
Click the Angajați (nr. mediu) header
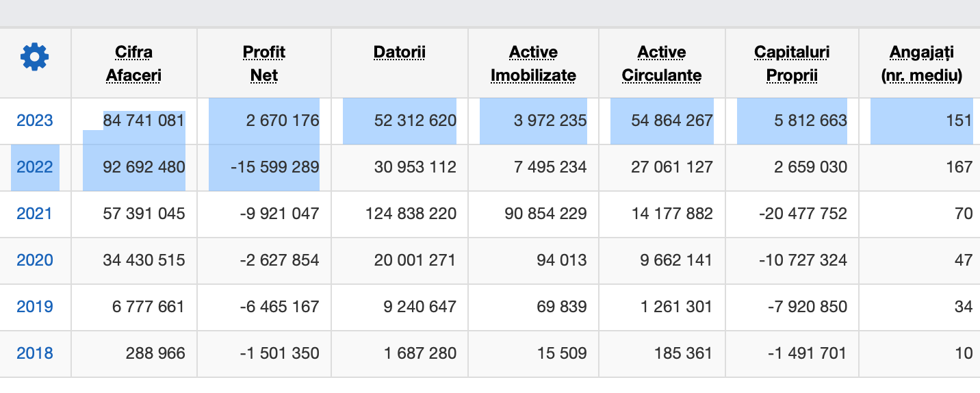pos(921,63)
